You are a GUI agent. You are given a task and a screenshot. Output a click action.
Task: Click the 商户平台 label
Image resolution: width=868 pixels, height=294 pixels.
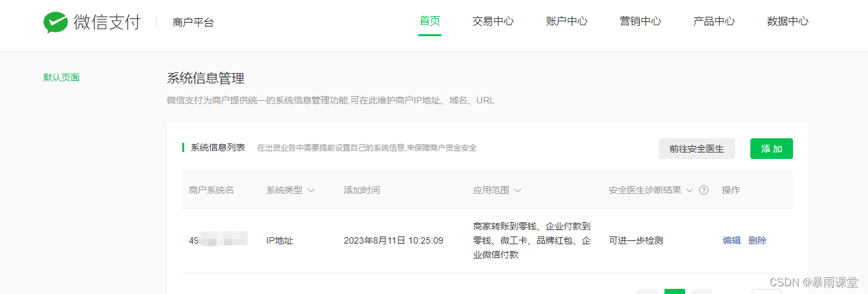(x=193, y=23)
